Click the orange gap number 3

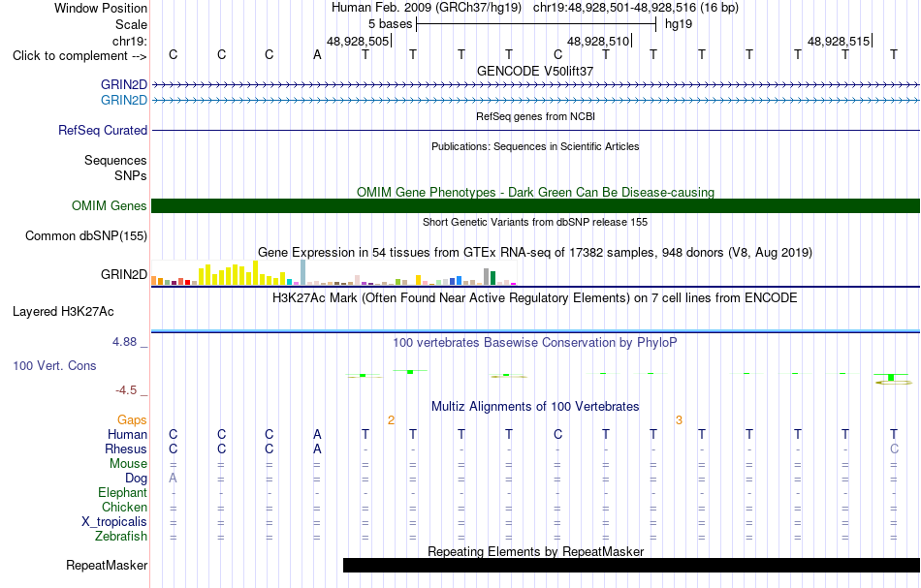[x=679, y=420]
